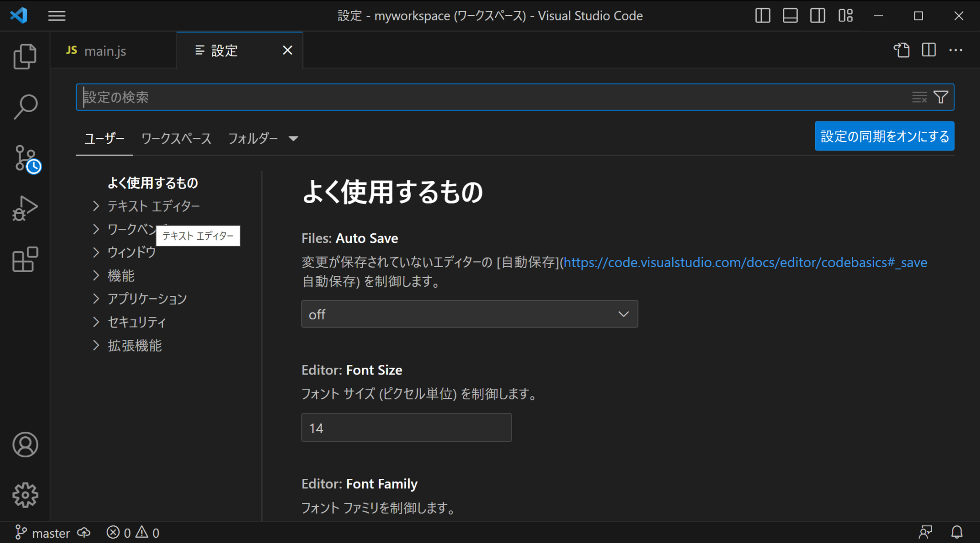Toggle the bottom panel layout icon
Viewport: 980px width, 543px height.
pyautogui.click(x=790, y=16)
